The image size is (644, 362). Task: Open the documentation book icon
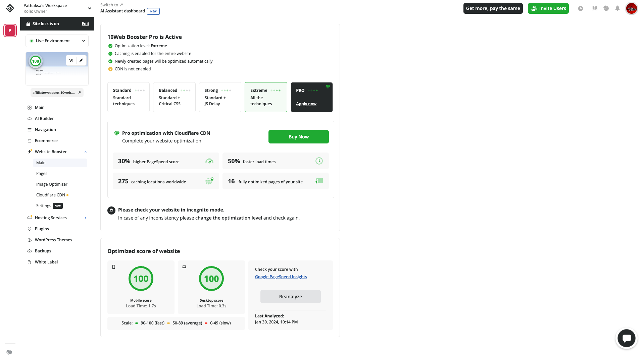tap(594, 8)
